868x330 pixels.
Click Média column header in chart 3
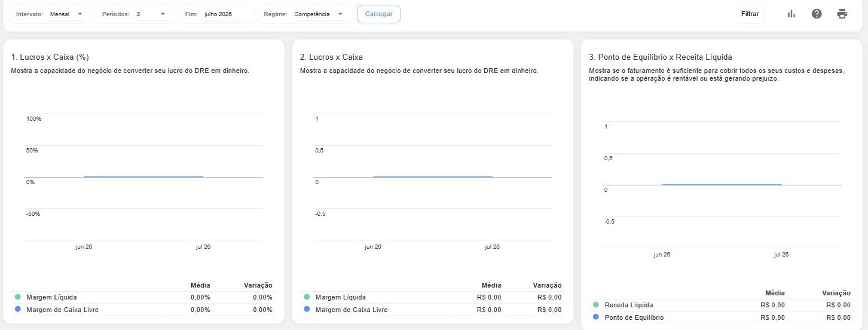(775, 293)
